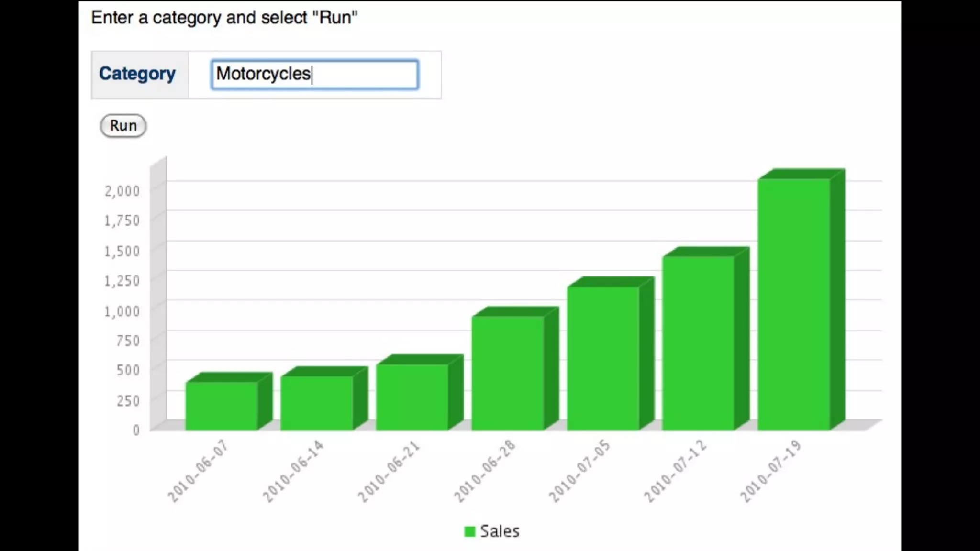Select the bar for 2010-07-05
This screenshot has width=980, height=551.
(603, 358)
